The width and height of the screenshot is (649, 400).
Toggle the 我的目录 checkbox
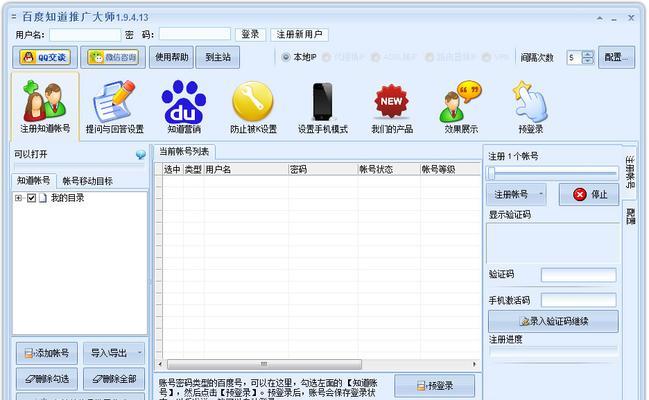click(x=31, y=198)
